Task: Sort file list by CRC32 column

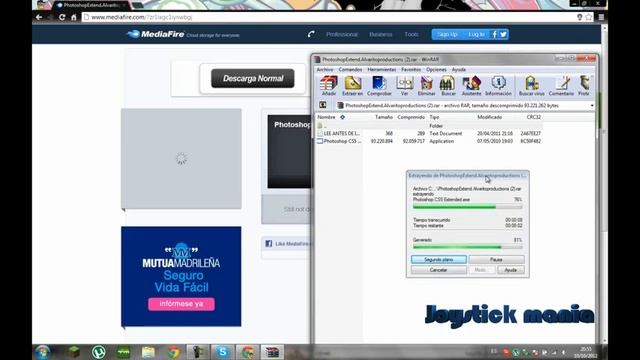Action: click(x=533, y=117)
